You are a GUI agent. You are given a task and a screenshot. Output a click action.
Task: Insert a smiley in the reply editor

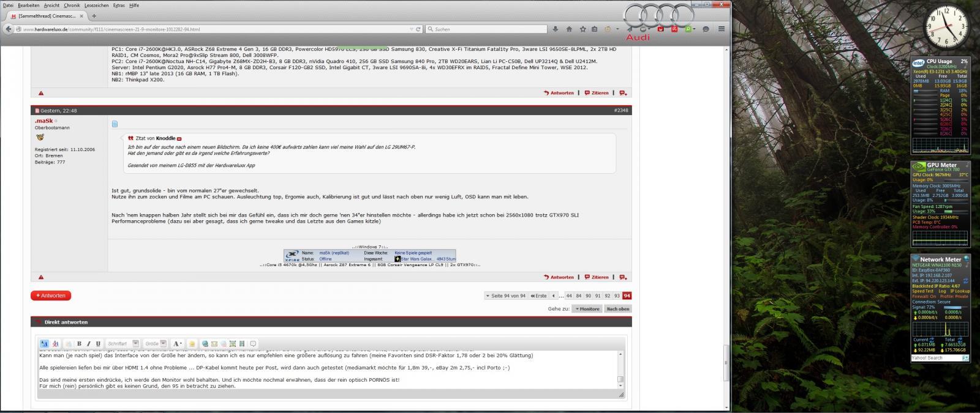[x=192, y=344]
